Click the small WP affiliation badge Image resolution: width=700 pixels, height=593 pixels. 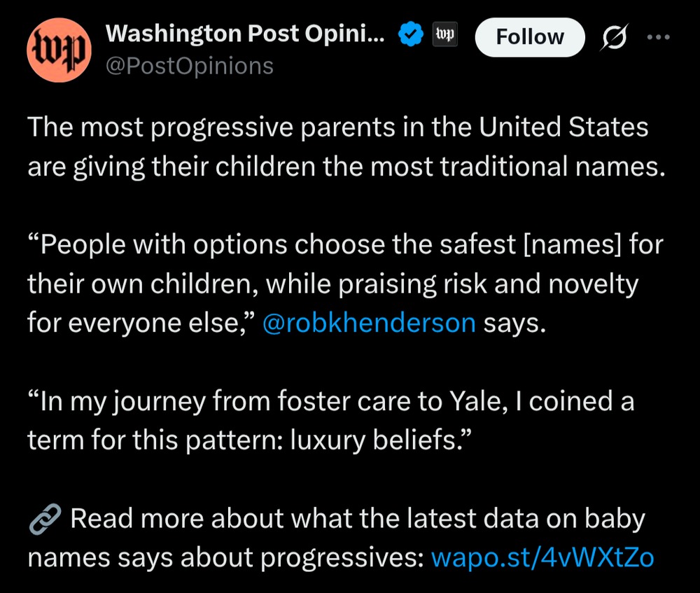click(x=444, y=34)
